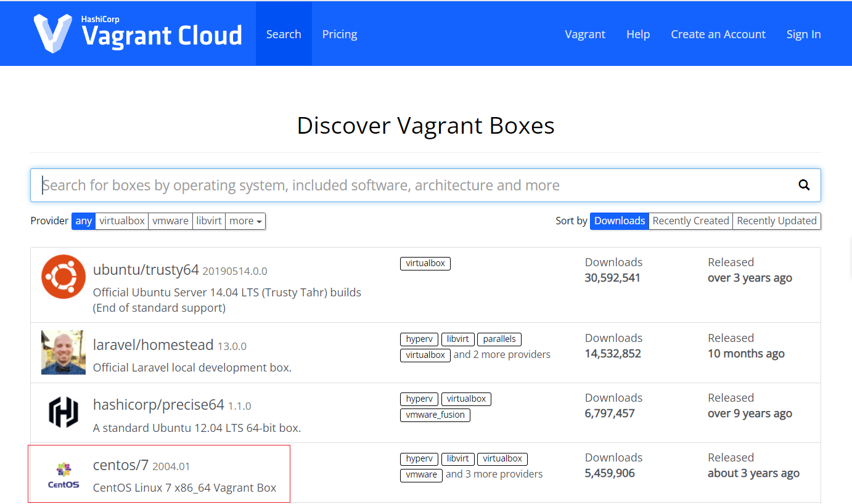852x504 pixels.
Task: Click the 5,459,906 downloads count
Action: 610,473
